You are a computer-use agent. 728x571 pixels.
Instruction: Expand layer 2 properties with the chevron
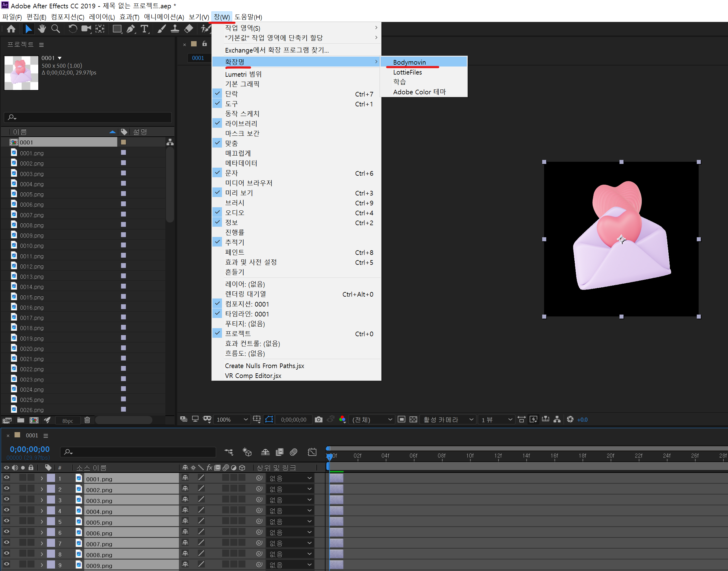click(x=42, y=489)
